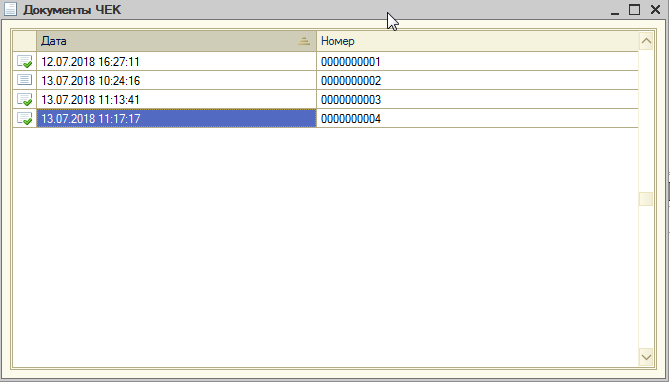Click the scroll up arrow of the list
The width and height of the screenshot is (670, 383).
click(x=646, y=41)
